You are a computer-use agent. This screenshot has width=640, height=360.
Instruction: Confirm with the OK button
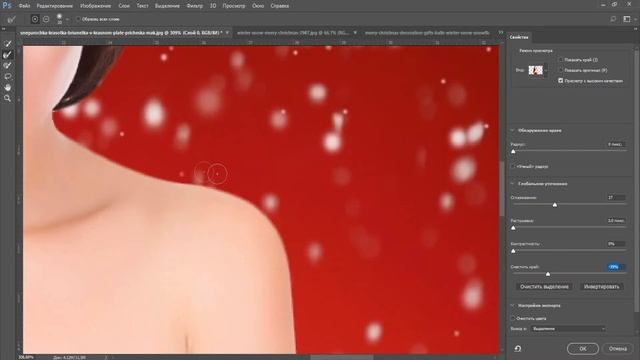[582, 349]
